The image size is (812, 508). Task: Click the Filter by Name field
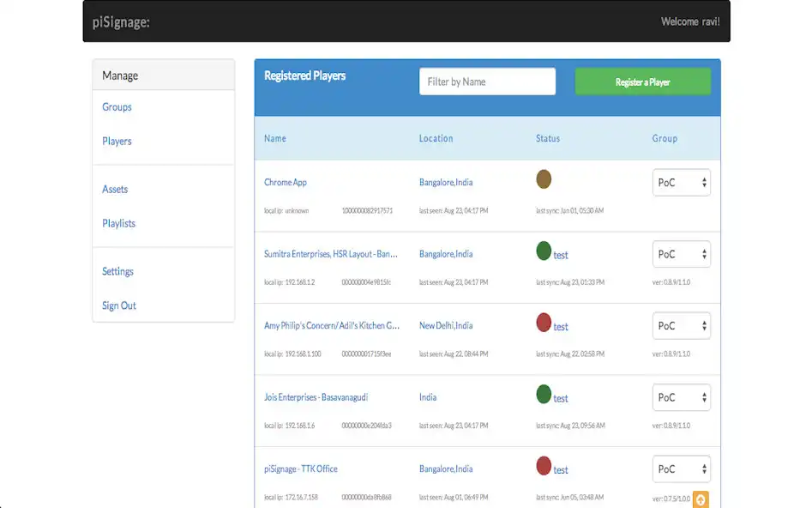[x=487, y=82]
